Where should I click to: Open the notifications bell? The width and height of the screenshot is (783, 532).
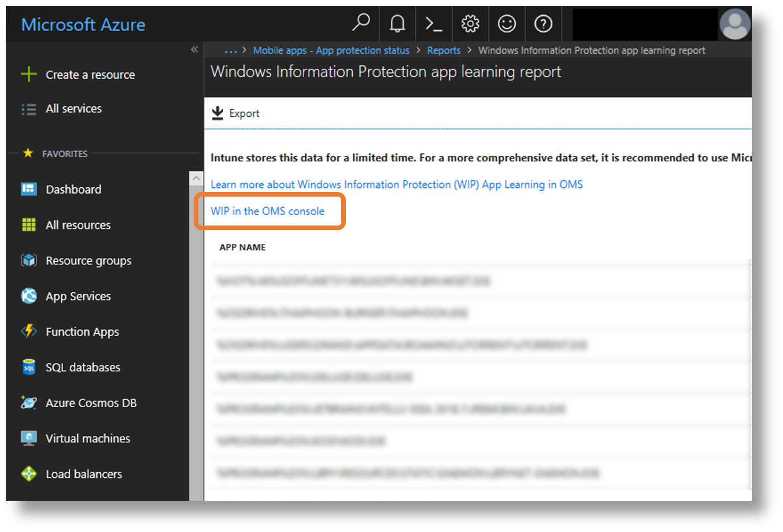click(397, 24)
